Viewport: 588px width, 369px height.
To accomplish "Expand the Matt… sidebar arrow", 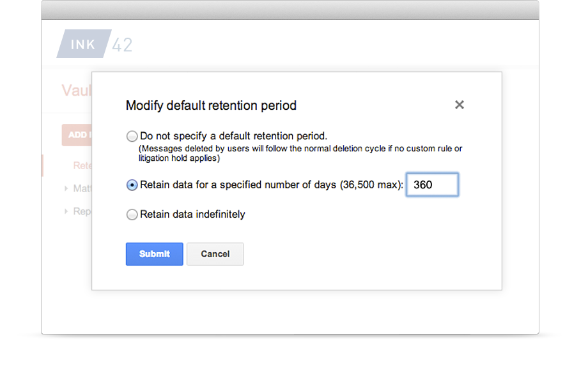I will [66, 188].
